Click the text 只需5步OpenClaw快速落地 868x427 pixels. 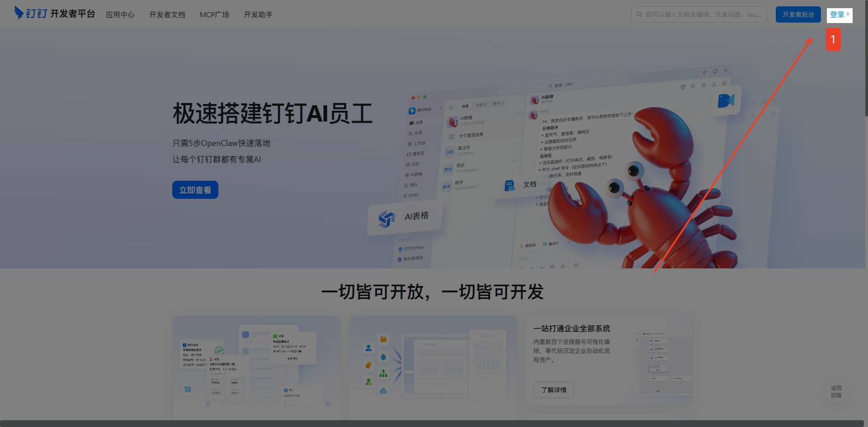(222, 143)
